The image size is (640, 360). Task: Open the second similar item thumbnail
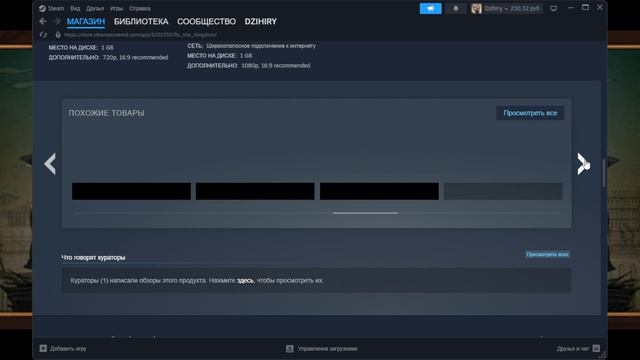[x=255, y=191]
